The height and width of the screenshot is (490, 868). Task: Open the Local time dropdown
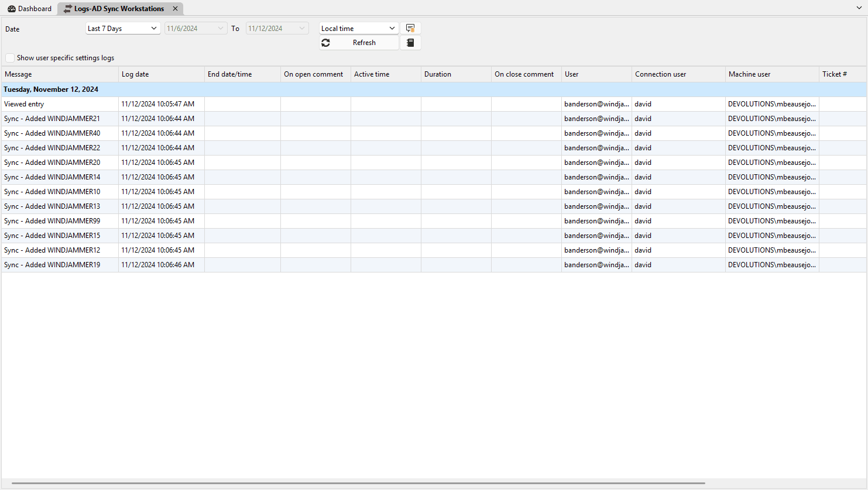(x=358, y=28)
